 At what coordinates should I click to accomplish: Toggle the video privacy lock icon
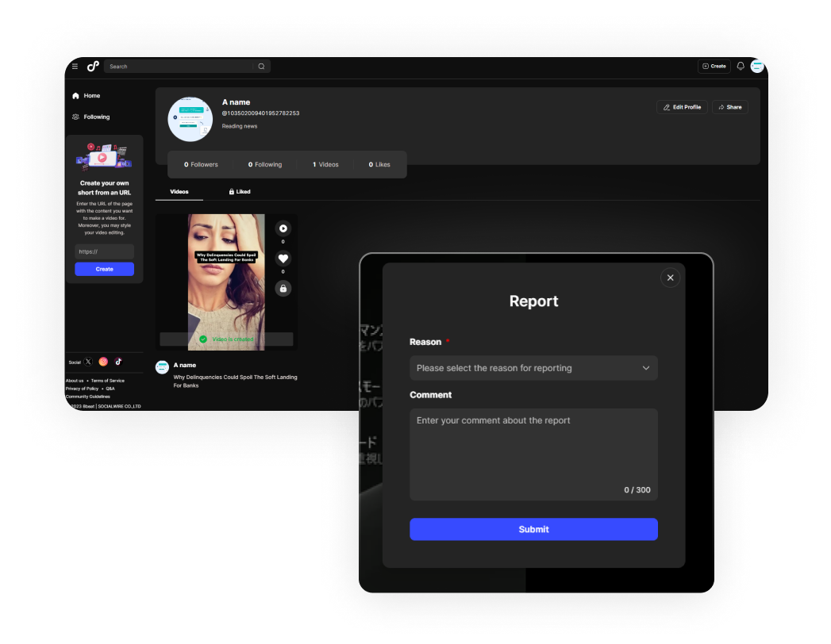[283, 288]
